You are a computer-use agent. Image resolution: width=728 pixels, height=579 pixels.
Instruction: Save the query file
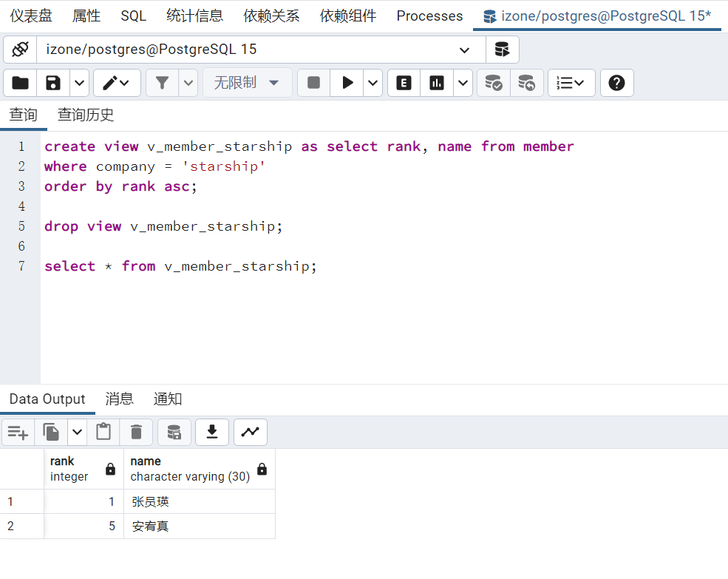click(x=52, y=83)
